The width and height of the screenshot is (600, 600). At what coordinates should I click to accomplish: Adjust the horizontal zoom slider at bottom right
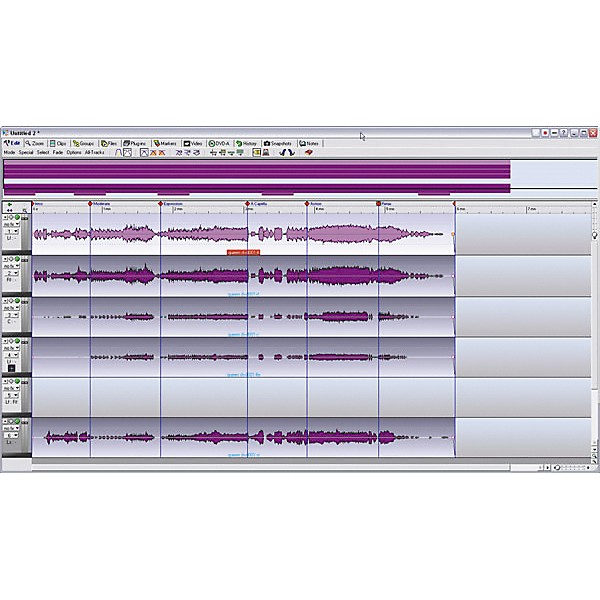coord(573,467)
